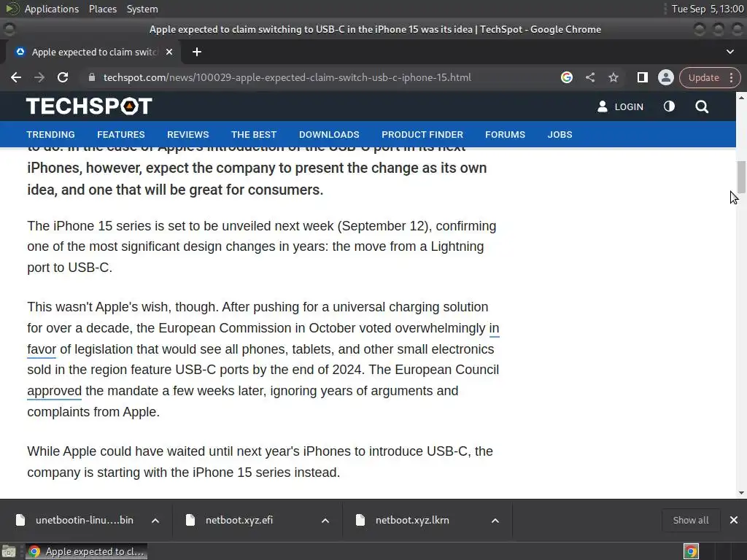Toggle TechSpot dark mode
The width and height of the screenshot is (747, 560).
click(x=669, y=106)
